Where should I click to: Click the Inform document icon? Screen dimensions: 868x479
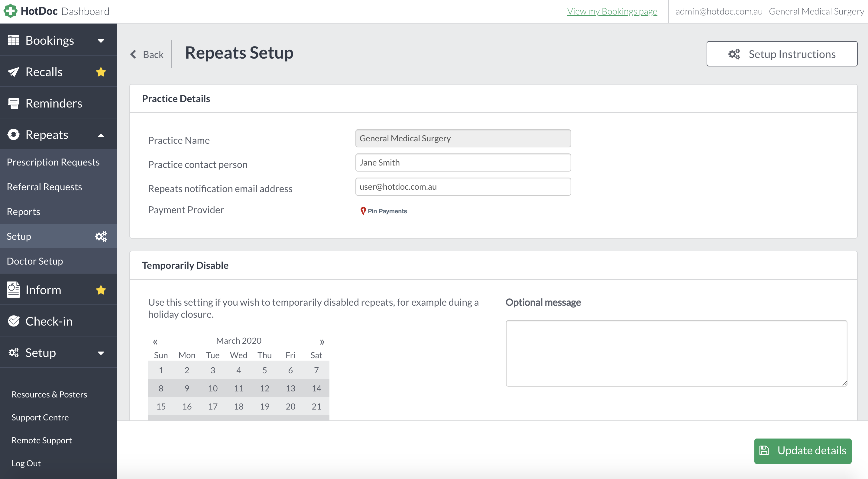click(x=14, y=290)
